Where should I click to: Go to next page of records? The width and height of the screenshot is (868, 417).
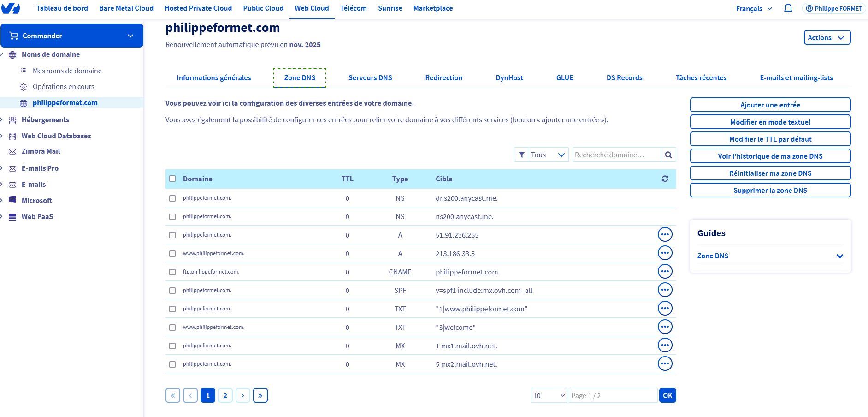[x=243, y=395]
